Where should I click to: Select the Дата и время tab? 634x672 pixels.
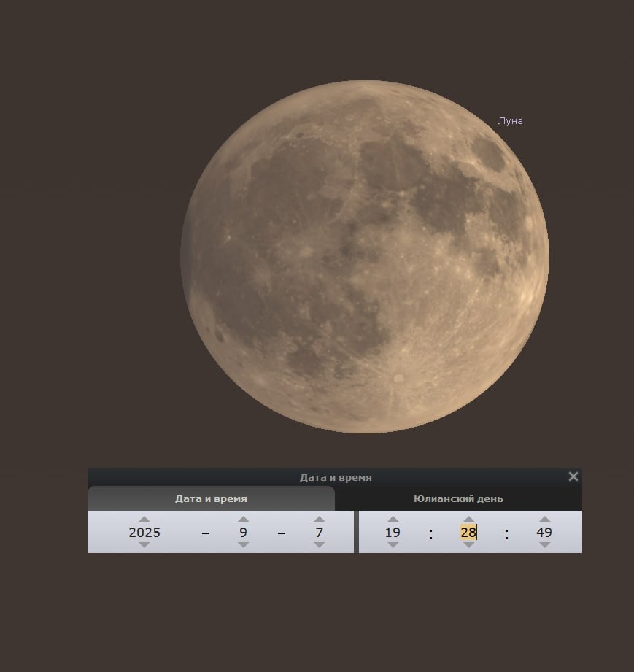coord(211,499)
